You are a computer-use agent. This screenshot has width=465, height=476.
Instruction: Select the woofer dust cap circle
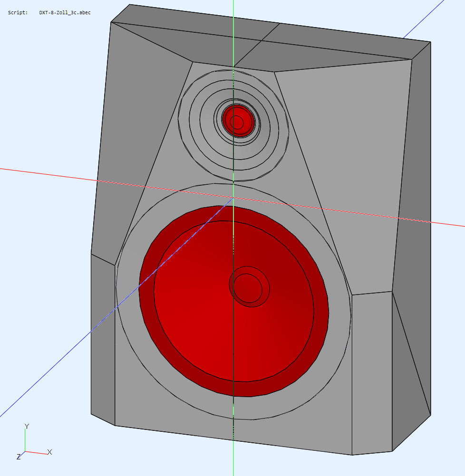pos(249,287)
